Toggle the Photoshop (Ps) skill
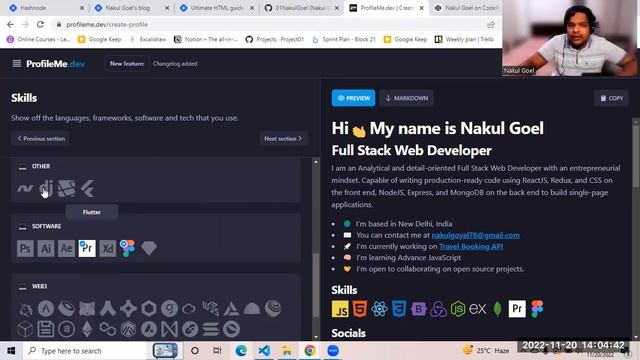640x360 pixels. point(25,248)
